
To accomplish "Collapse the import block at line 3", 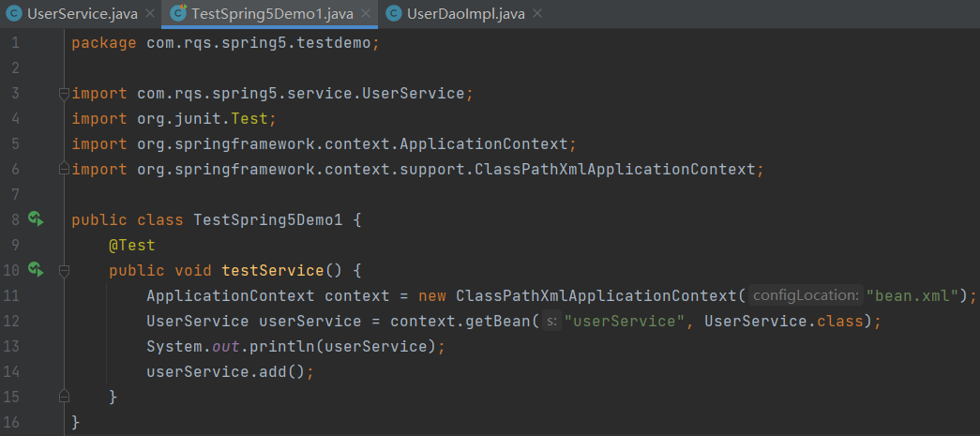I will [x=63, y=94].
